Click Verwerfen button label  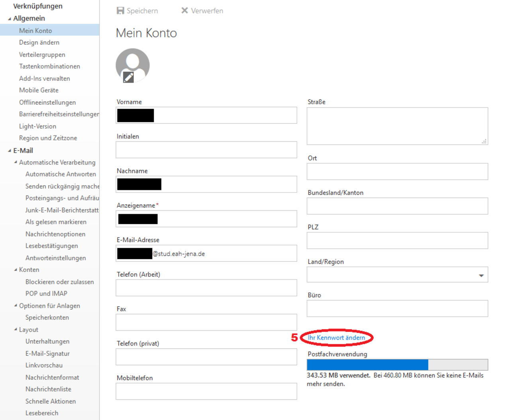tap(207, 11)
